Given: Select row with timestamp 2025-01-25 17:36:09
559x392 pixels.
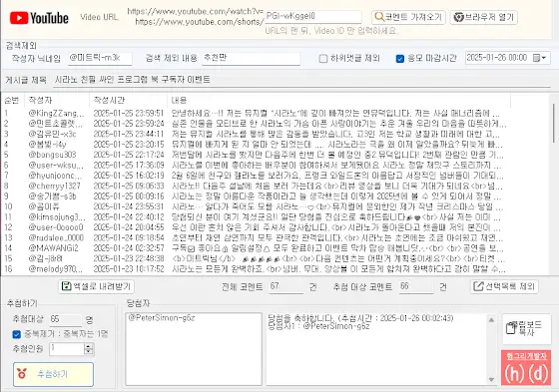Looking at the screenshot, I should pos(255,165).
